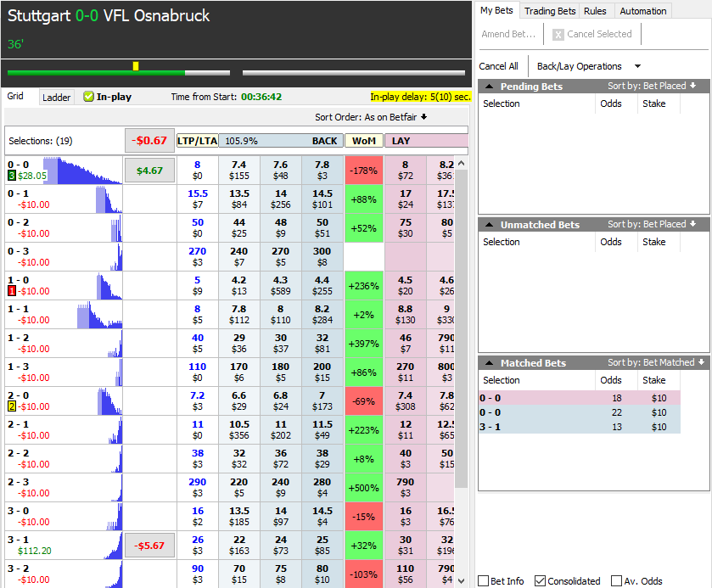The width and height of the screenshot is (712, 588).
Task: Open the 2 - 0 price history chart
Action: (109, 401)
